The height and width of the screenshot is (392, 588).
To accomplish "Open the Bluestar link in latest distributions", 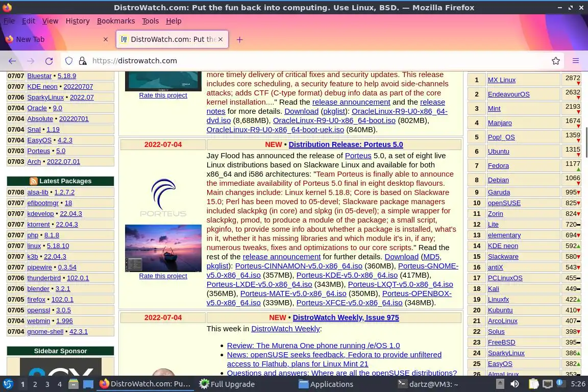I will point(39,76).
